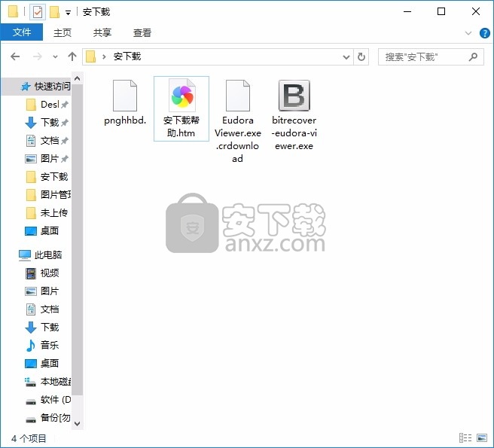Screen dimensions: 494x448
Task: Select Eudora Viewer.exe.crdownload file icon
Action: click(x=237, y=96)
